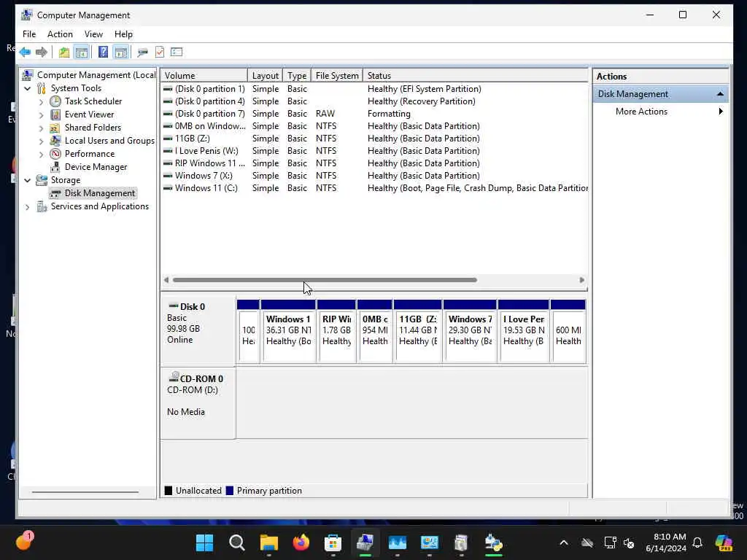This screenshot has height=560, width=747.
Task: Collapse the System Tools tree node
Action: [28, 88]
